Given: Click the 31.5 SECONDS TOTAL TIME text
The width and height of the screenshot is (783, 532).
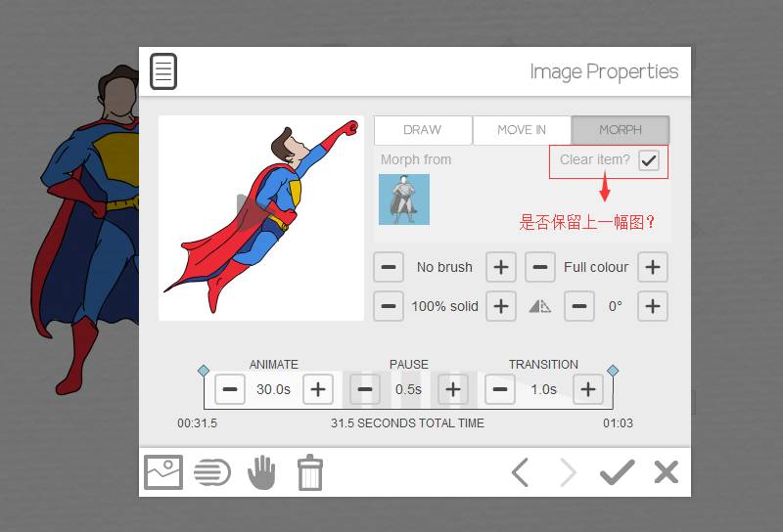Looking at the screenshot, I should (407, 423).
